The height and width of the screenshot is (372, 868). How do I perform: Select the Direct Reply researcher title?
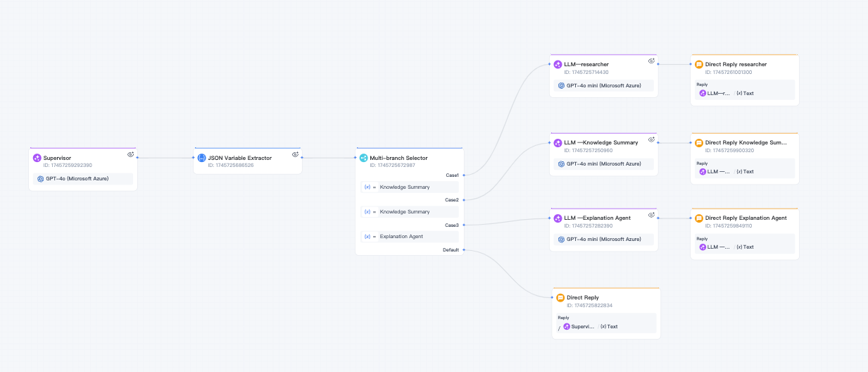click(736, 64)
